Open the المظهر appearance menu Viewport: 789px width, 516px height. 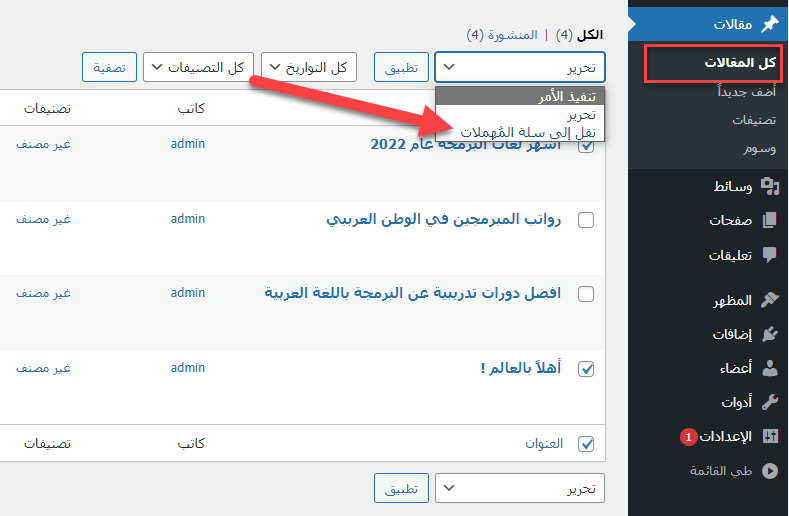[x=708, y=300]
